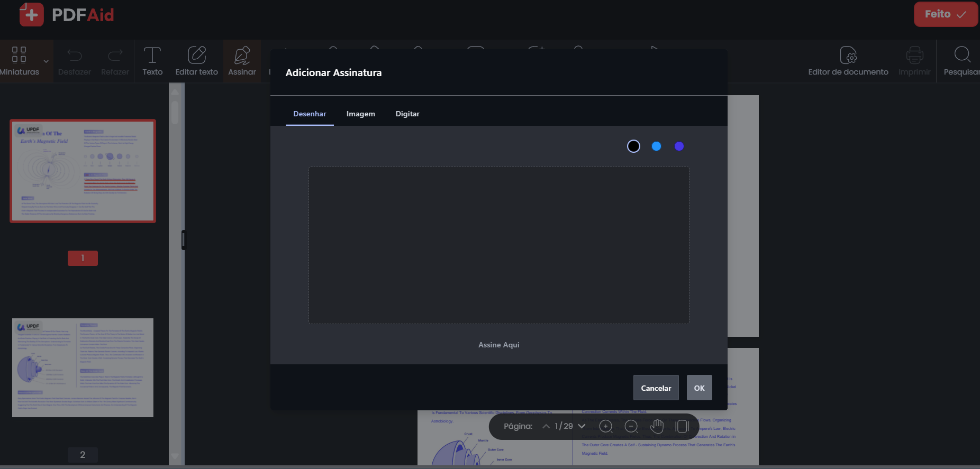Expand the Miniaturas dropdown arrow

[46, 61]
